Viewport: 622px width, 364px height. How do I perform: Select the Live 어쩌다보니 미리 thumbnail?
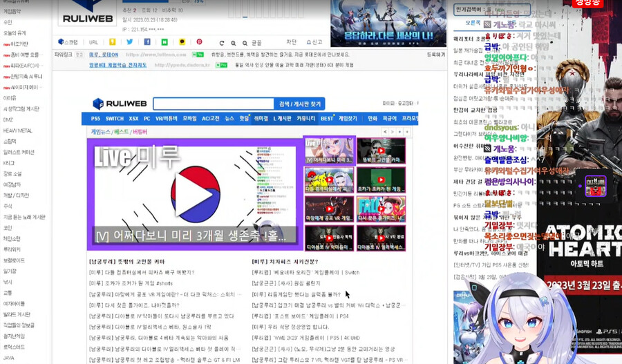[x=329, y=151]
